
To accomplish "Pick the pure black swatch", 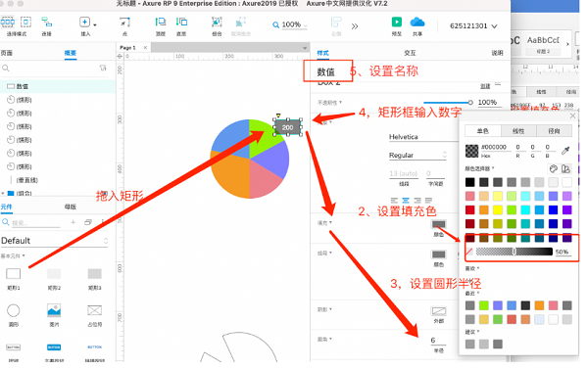I will click(469, 182).
